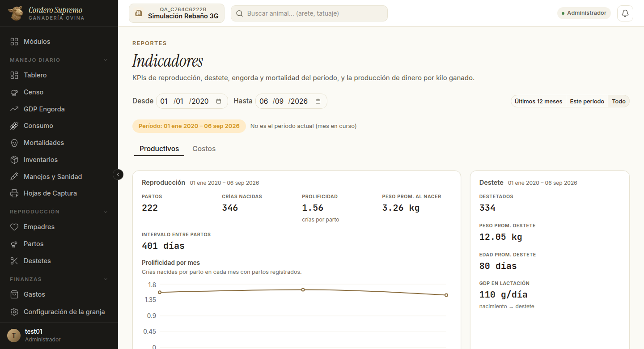Screen dimensions: 644x349
Task: Switch to the Costos tab
Action: click(204, 149)
